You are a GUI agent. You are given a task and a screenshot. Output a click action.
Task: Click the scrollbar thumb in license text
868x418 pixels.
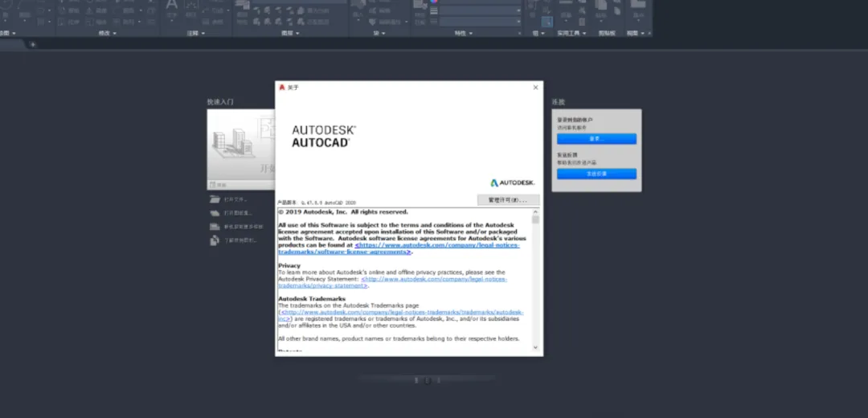coord(535,219)
